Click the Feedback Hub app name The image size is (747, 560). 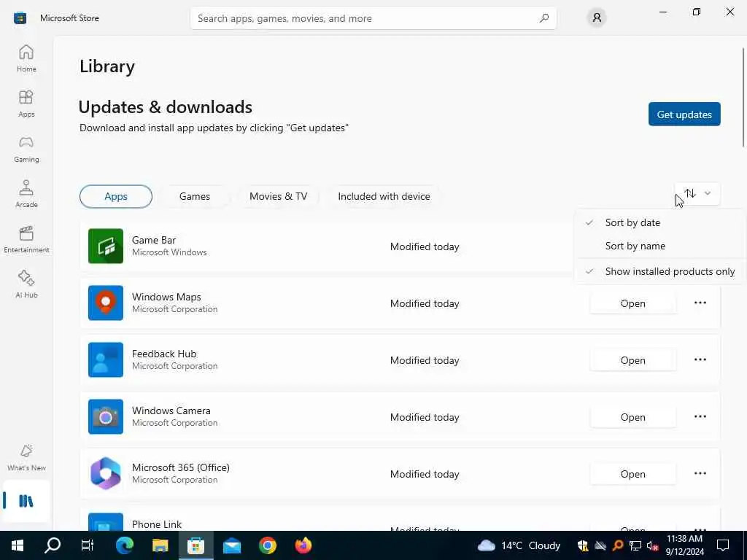tap(164, 354)
